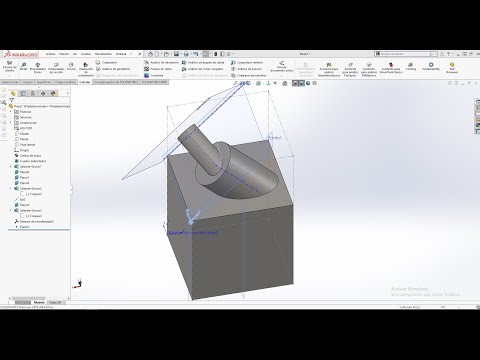Screen dimensions: 480x360
Task: Expand the Anotaciones tree node
Action: pos(11,123)
